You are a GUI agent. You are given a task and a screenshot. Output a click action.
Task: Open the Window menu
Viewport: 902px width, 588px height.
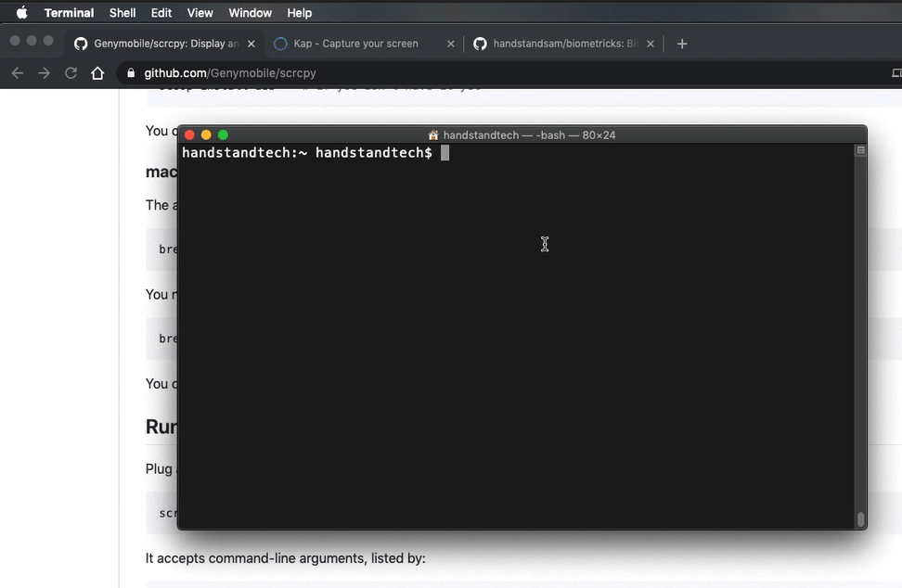(249, 12)
